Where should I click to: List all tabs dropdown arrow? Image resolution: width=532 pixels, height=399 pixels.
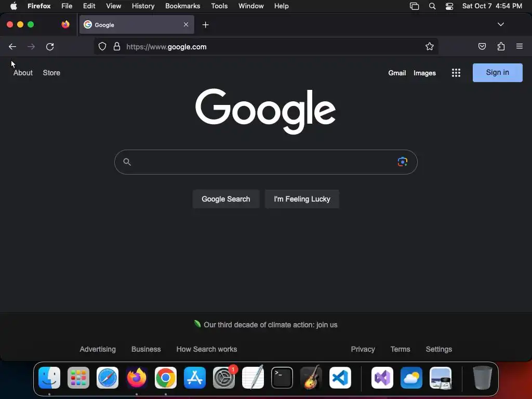[x=501, y=24]
